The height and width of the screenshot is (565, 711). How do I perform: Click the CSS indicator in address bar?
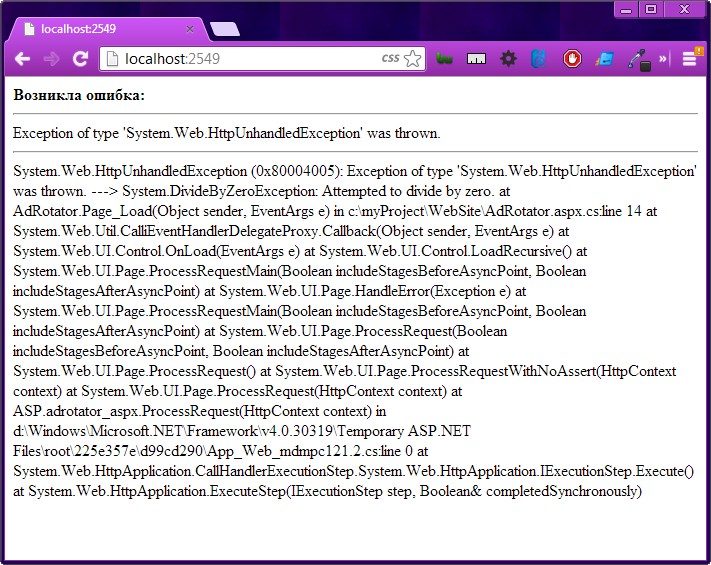[390, 58]
